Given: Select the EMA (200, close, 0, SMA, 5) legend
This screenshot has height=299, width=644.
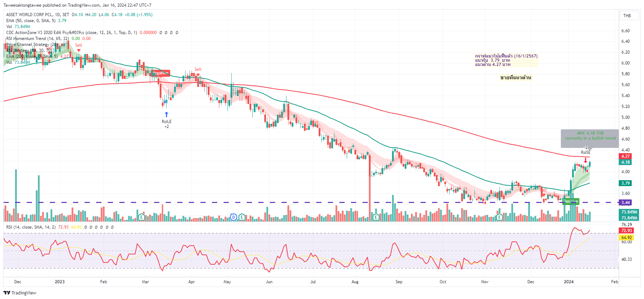Looking at the screenshot, I should pos(32,56).
